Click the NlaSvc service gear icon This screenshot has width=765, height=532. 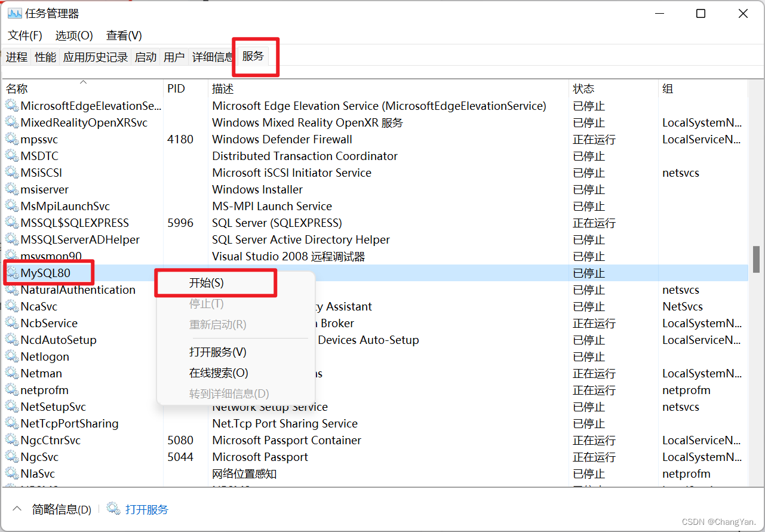click(12, 474)
